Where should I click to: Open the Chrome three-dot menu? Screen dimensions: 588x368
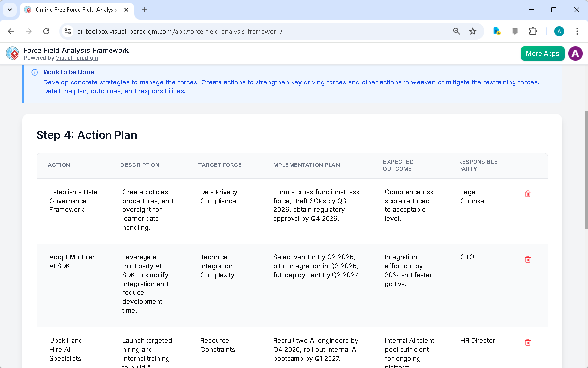point(577,31)
